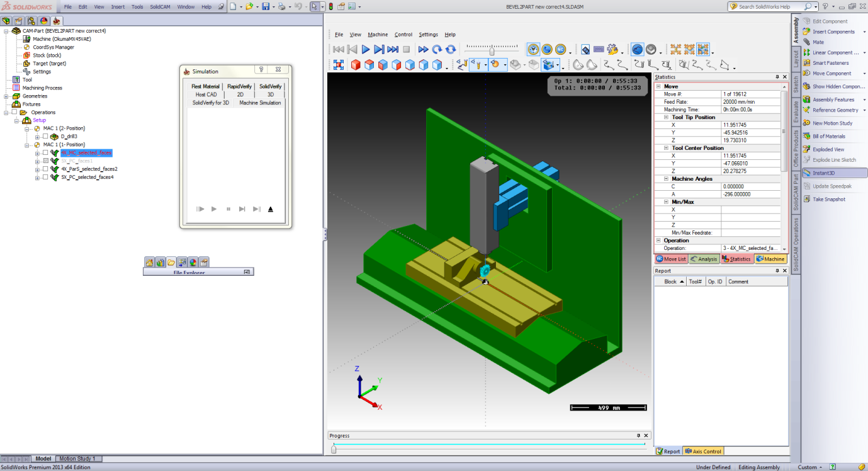This screenshot has width=868, height=471.
Task: Click the Progress bar slider handle
Action: pyautogui.click(x=334, y=449)
